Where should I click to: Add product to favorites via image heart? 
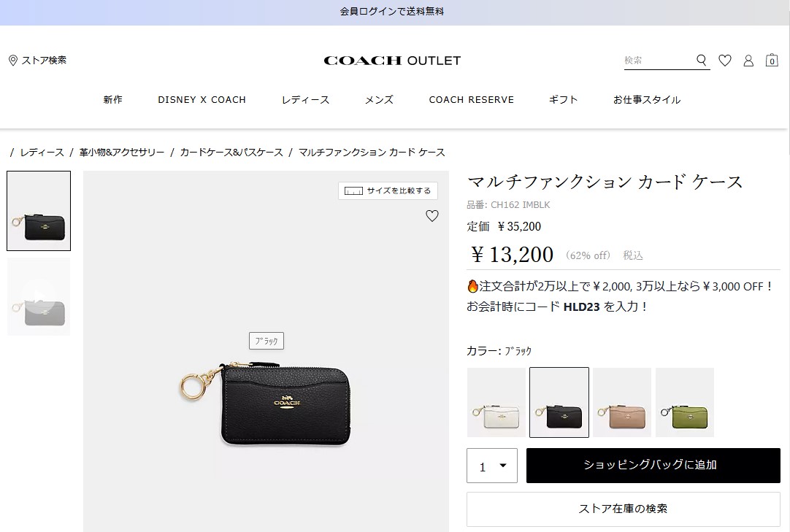[432, 215]
